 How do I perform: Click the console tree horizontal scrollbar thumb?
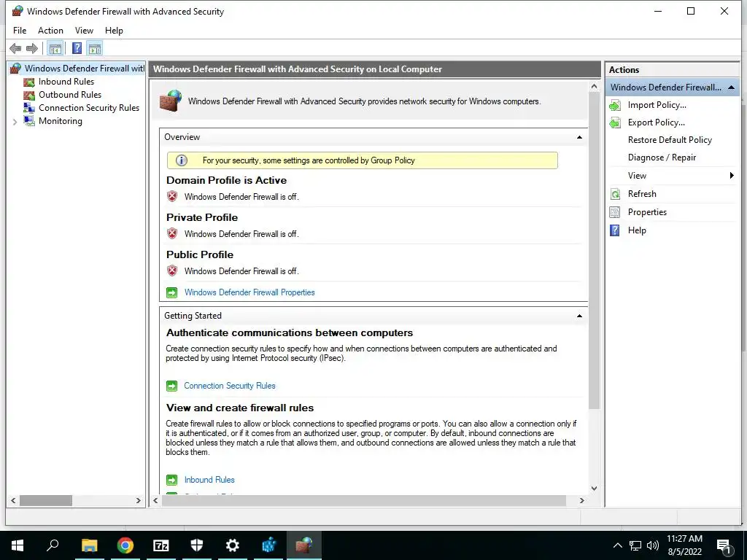click(x=46, y=500)
